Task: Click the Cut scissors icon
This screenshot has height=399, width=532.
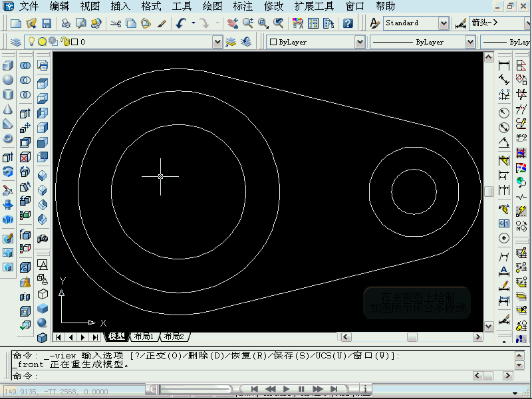Action: coord(116,23)
